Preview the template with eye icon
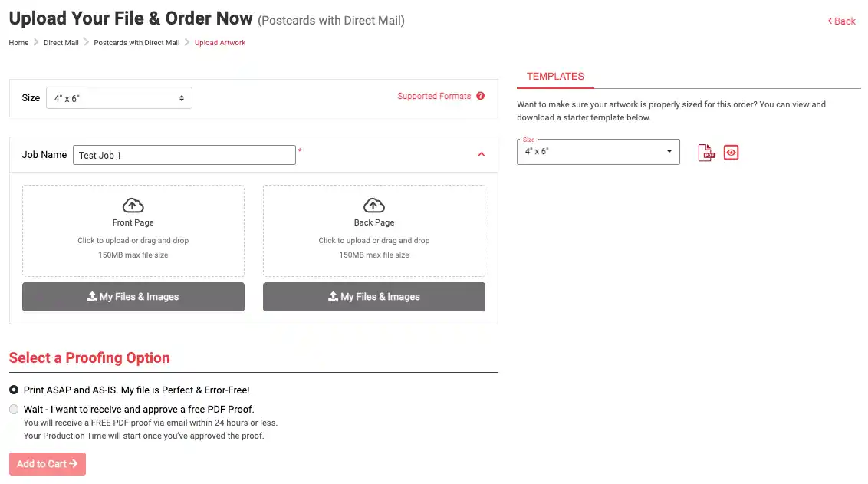 731,153
